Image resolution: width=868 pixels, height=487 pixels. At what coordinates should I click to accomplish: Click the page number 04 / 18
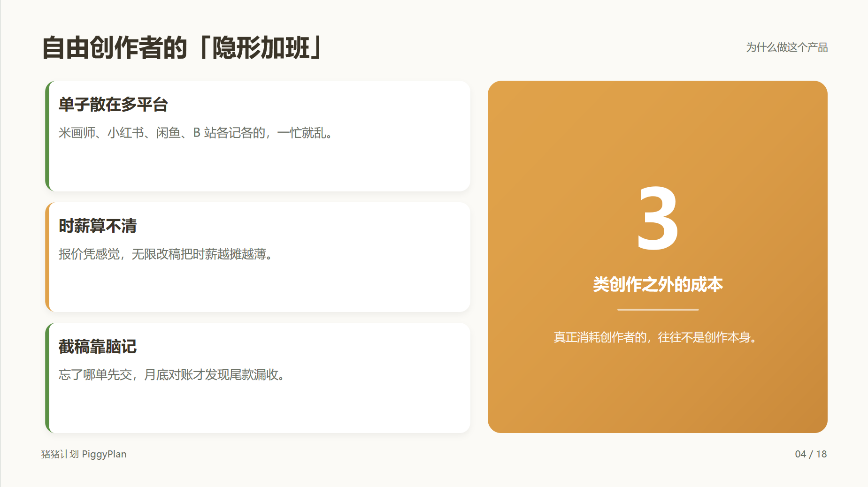coord(811,454)
